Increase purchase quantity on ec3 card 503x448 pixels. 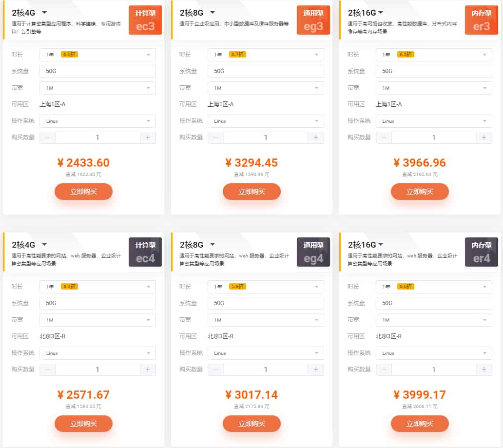click(148, 137)
